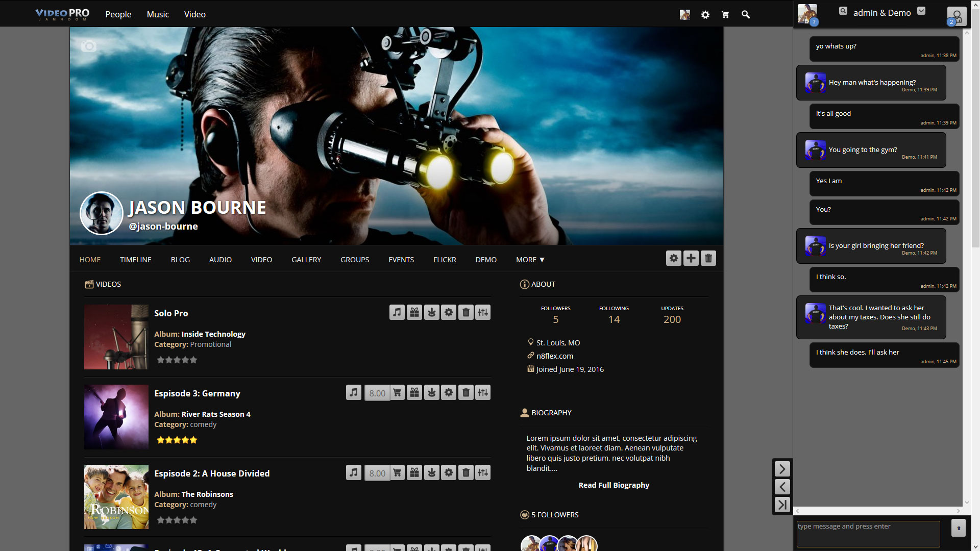Switch to the EVENTS tab

click(401, 260)
